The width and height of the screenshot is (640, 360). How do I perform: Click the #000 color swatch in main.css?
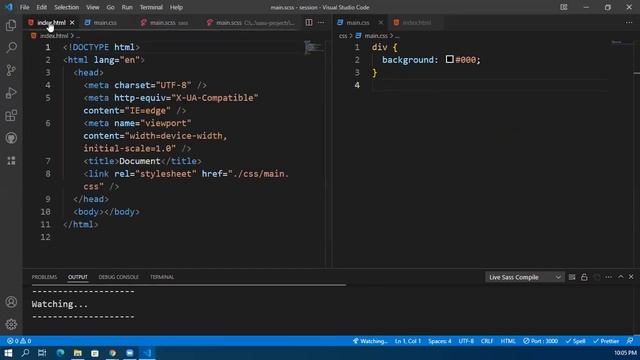tap(449, 59)
